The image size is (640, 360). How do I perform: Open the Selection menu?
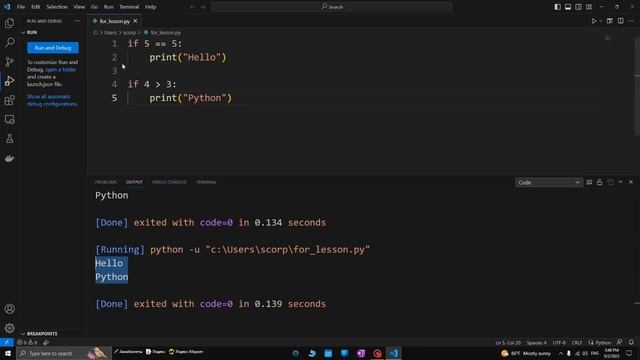click(57, 7)
